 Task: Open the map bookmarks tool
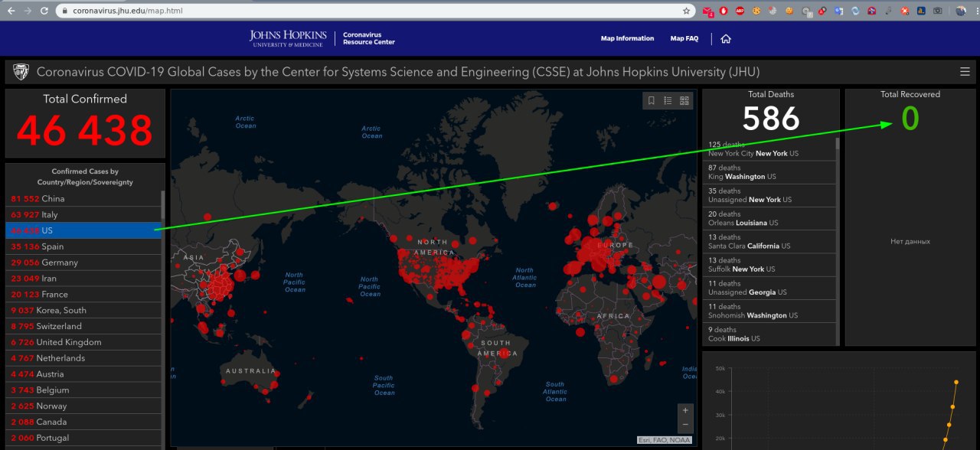(x=652, y=100)
